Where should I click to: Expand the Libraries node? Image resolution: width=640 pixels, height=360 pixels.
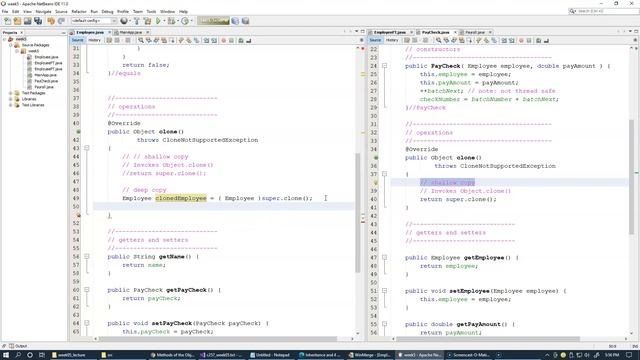point(11,99)
